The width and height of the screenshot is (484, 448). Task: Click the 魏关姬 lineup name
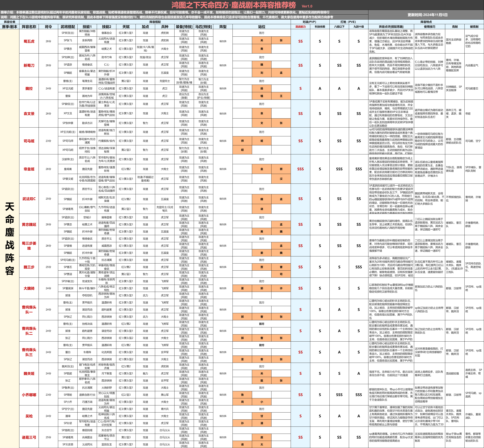[29, 373]
